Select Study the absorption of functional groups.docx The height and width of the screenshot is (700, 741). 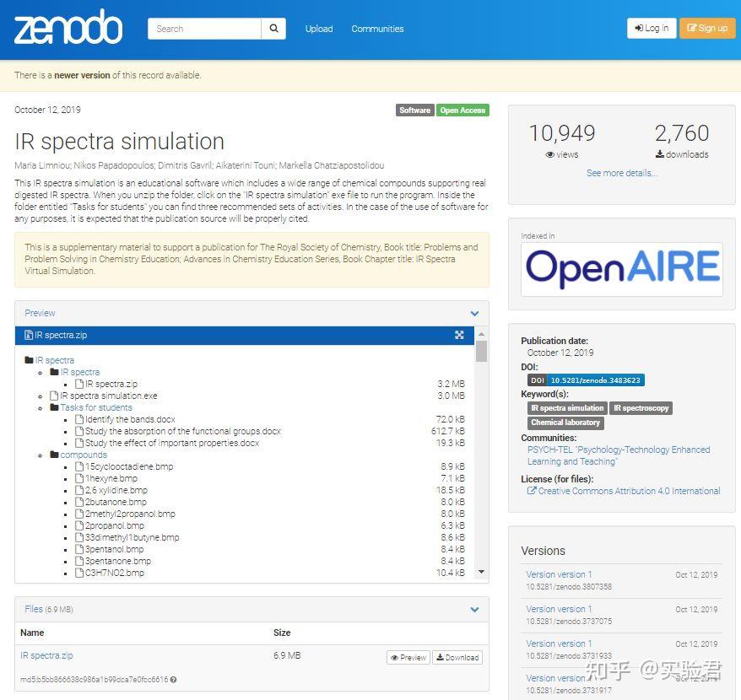pyautogui.click(x=183, y=431)
